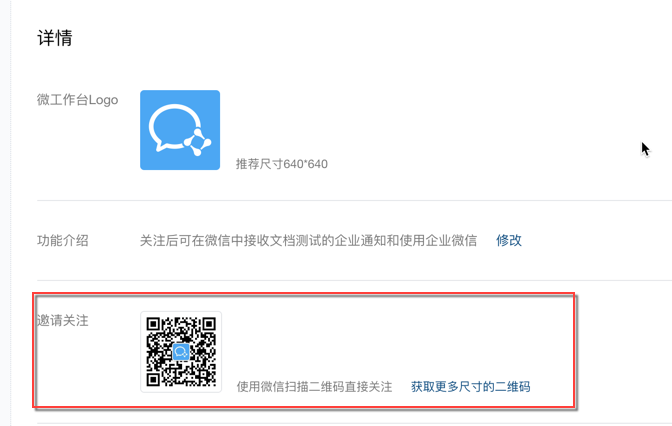This screenshot has width=672, height=426.
Task: Click the 关注后可在微信中接收 description text
Action: click(x=308, y=240)
